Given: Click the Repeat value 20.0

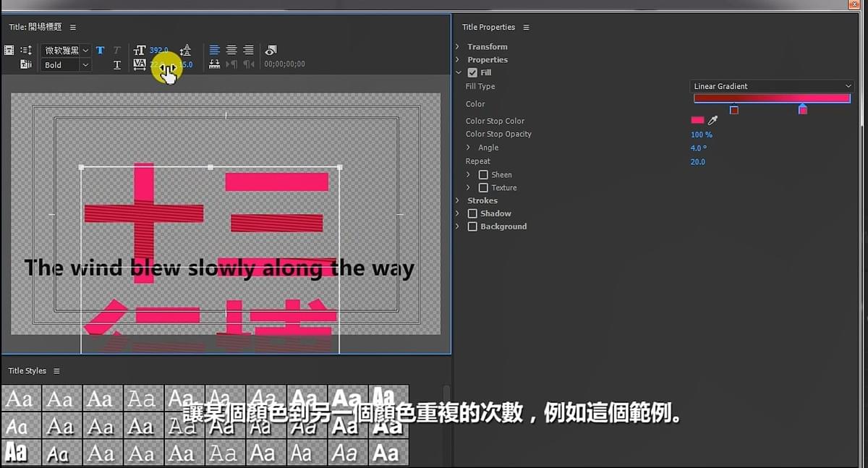Looking at the screenshot, I should [698, 162].
